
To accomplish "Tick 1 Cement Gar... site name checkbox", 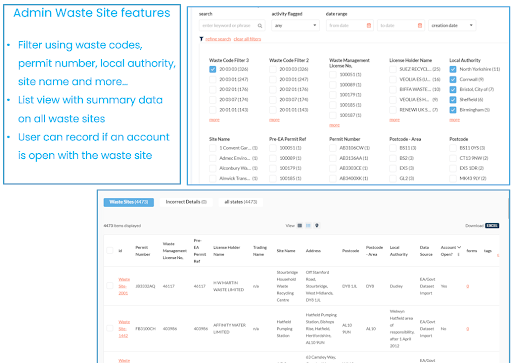I will tap(213, 148).
